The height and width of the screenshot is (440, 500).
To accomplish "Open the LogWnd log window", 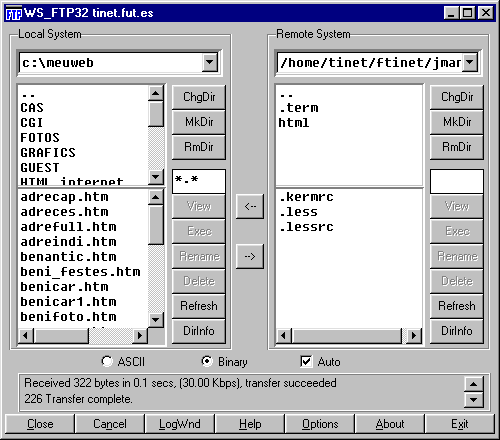I will click(x=180, y=424).
